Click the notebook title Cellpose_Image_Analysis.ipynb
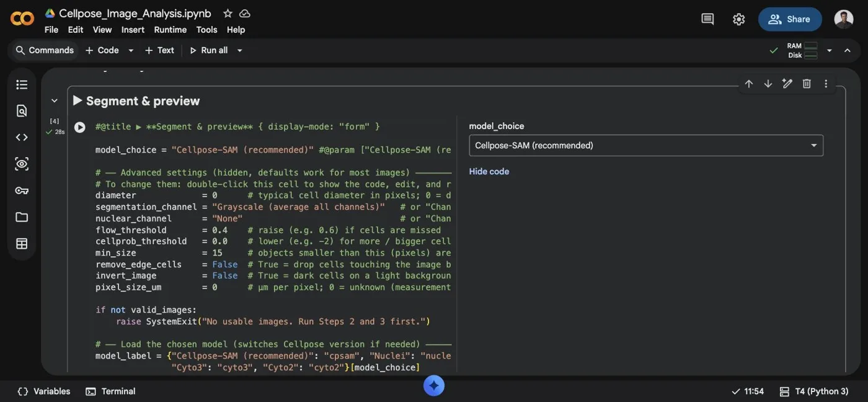The height and width of the screenshot is (402, 868). [135, 13]
